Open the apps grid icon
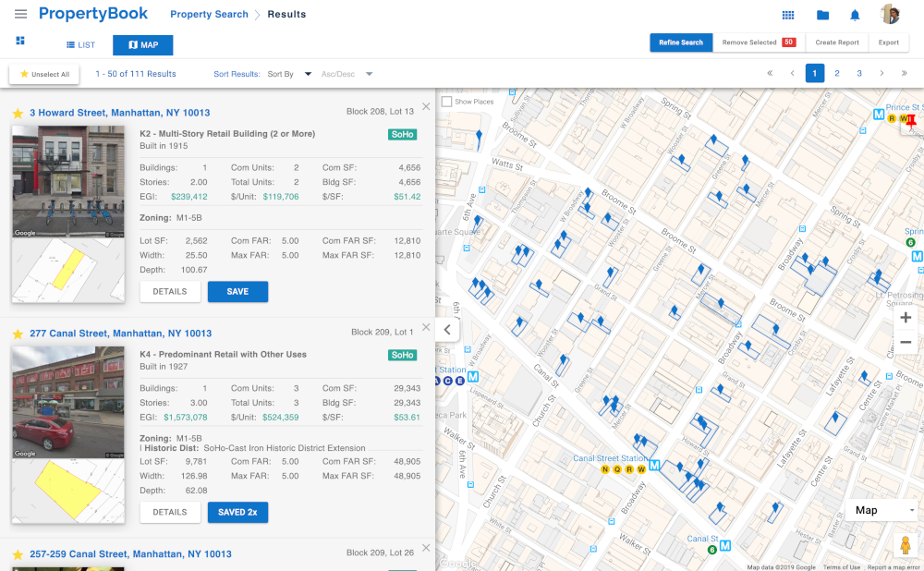This screenshot has width=924, height=571. (x=788, y=16)
